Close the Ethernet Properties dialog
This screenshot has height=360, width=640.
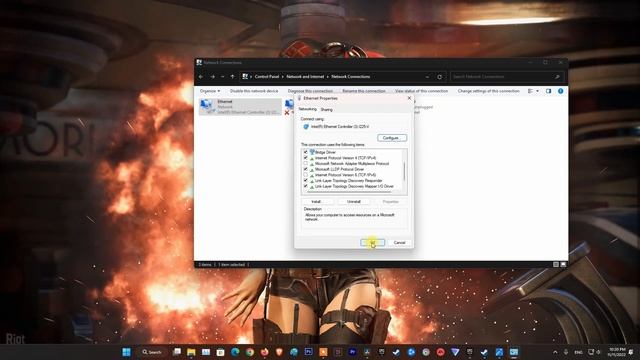(x=409, y=98)
